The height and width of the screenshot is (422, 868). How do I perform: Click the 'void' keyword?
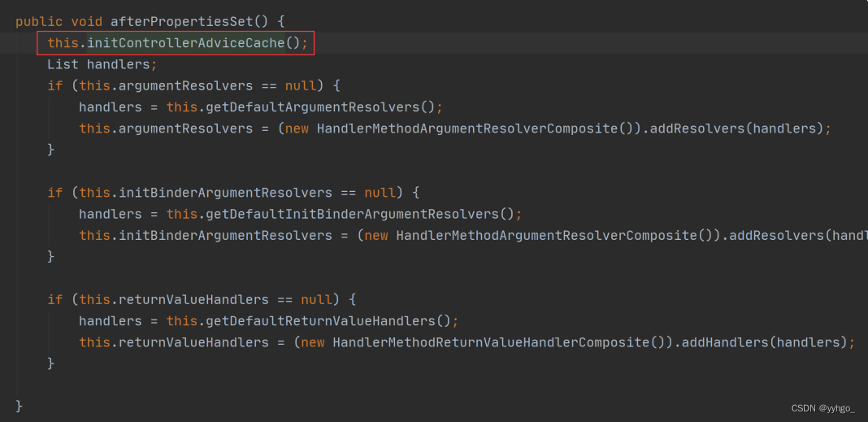coord(86,22)
